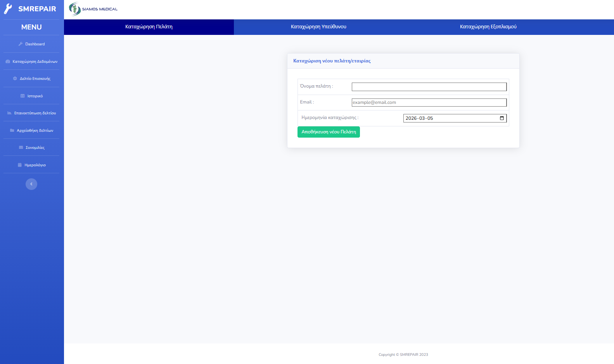This screenshot has width=614, height=364.
Task: Click the envelope icon beside Συνομιλίες
Action: pos(21,148)
